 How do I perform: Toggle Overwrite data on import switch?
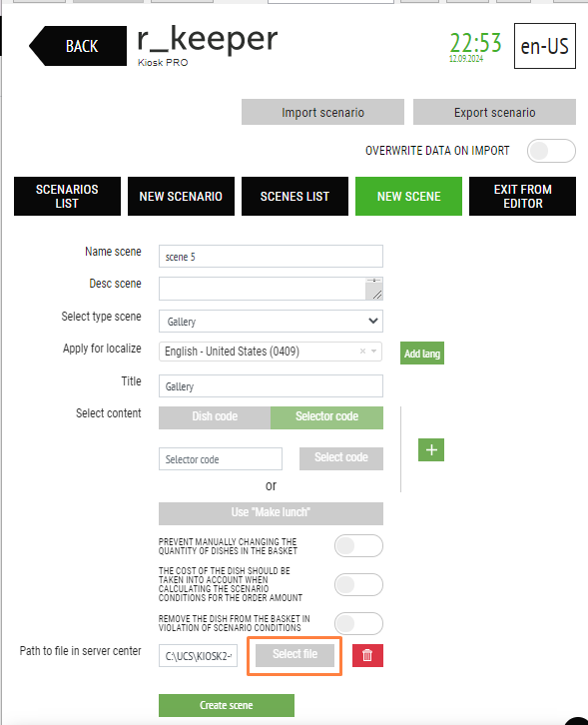551,151
